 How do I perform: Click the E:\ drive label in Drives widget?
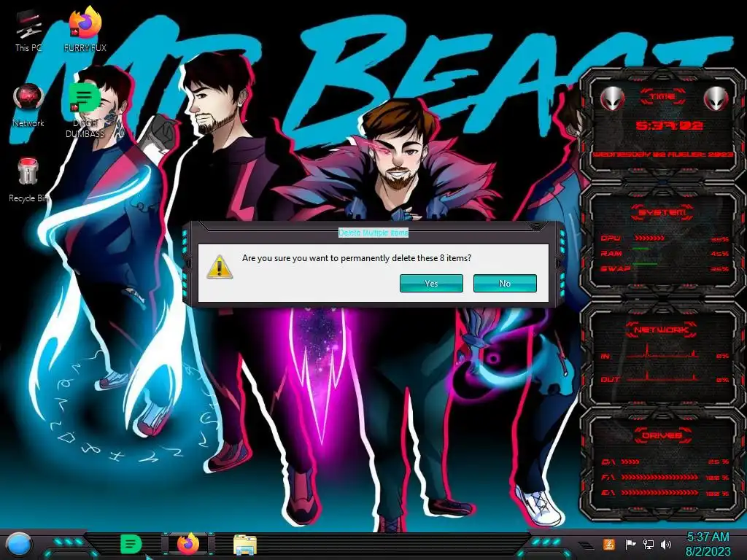(x=608, y=493)
